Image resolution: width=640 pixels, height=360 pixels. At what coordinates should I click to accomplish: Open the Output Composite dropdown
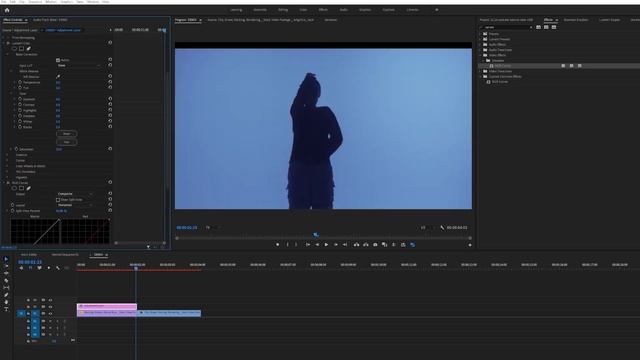point(75,194)
